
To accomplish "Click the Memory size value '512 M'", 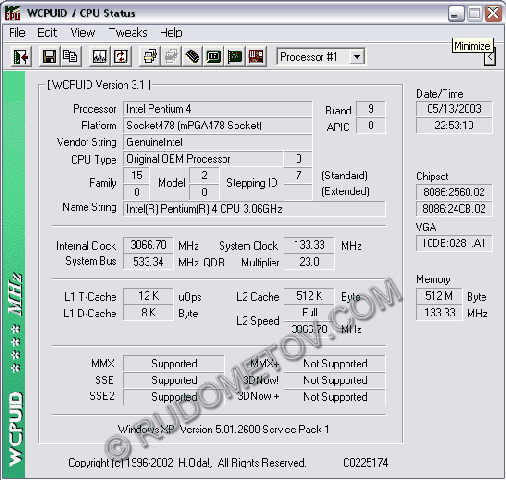I will (439, 296).
